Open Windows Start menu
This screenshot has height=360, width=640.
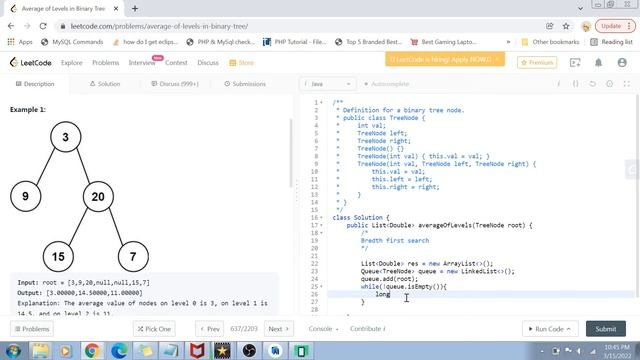13,351
